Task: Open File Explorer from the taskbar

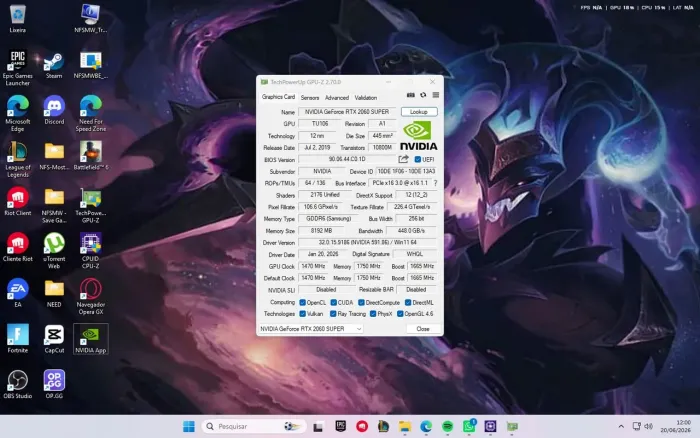Action: 404,426
